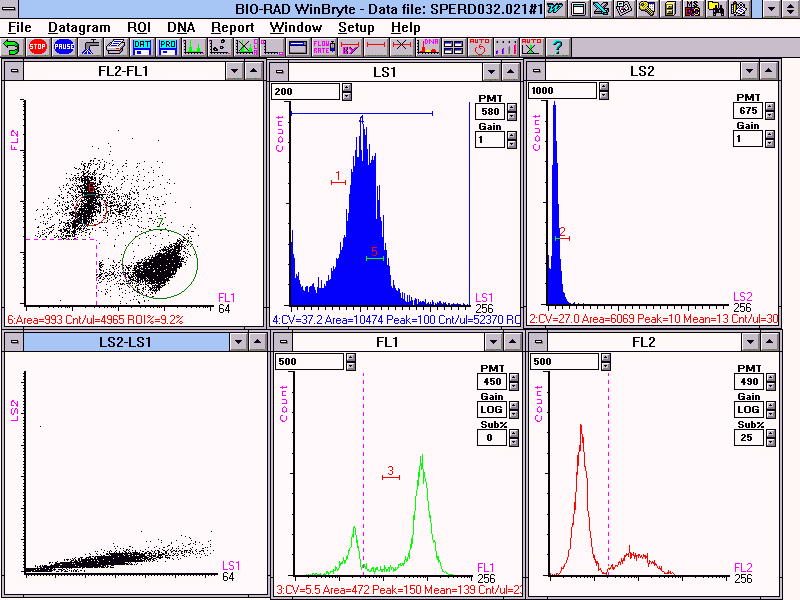
Task: Adjust the FL2 Sub% 25 stepper
Action: tap(771, 438)
